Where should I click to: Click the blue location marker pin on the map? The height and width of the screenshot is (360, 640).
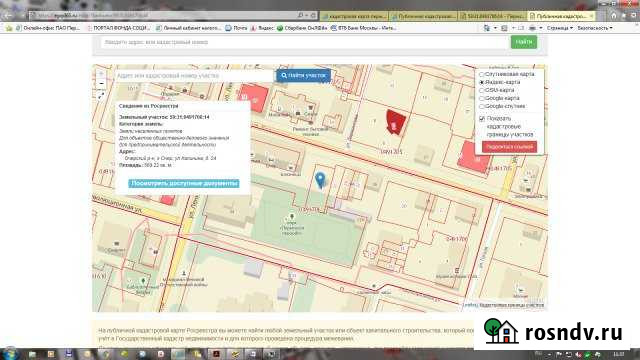(x=320, y=180)
